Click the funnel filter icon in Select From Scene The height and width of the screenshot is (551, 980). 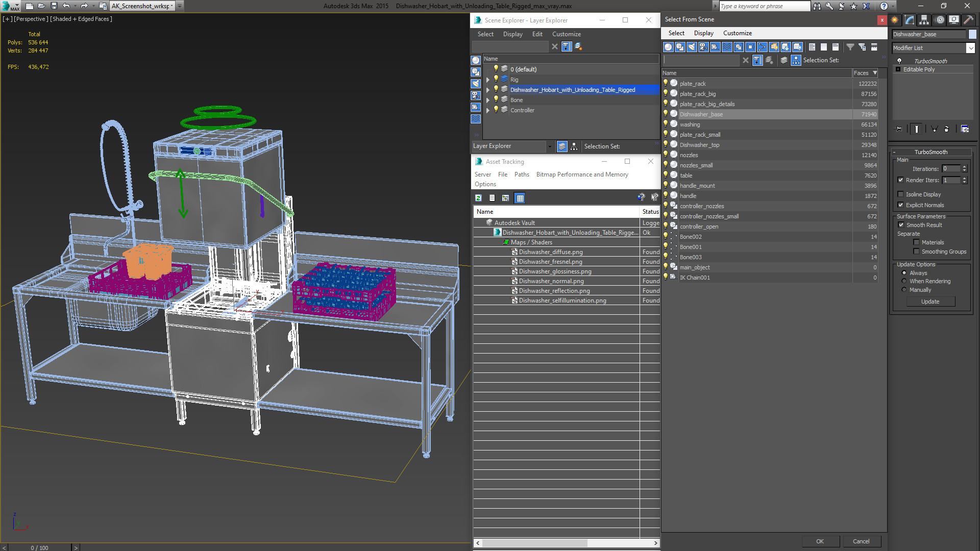click(x=850, y=47)
